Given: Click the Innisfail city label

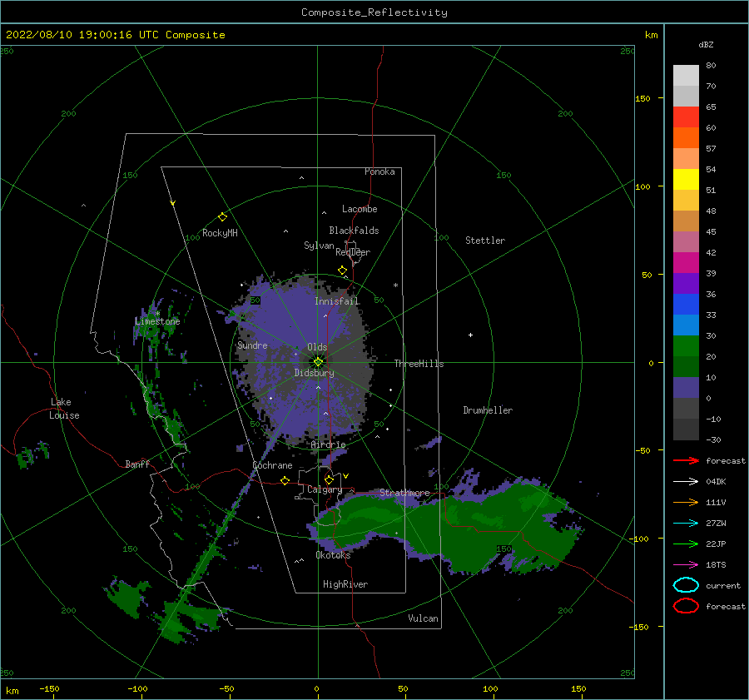Looking at the screenshot, I should point(336,301).
